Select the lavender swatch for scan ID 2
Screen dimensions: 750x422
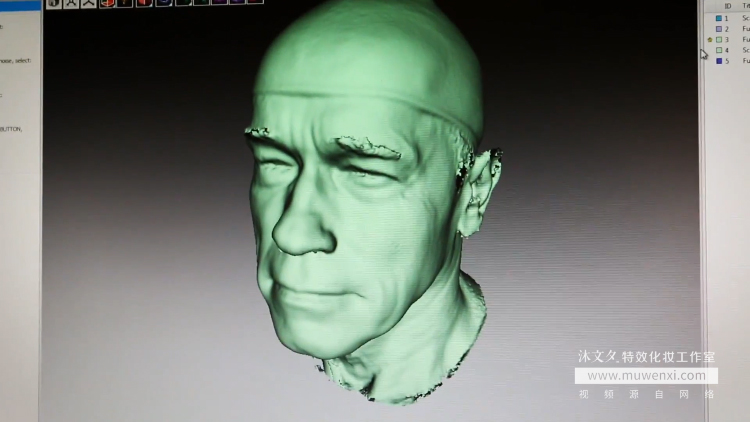[x=718, y=29]
